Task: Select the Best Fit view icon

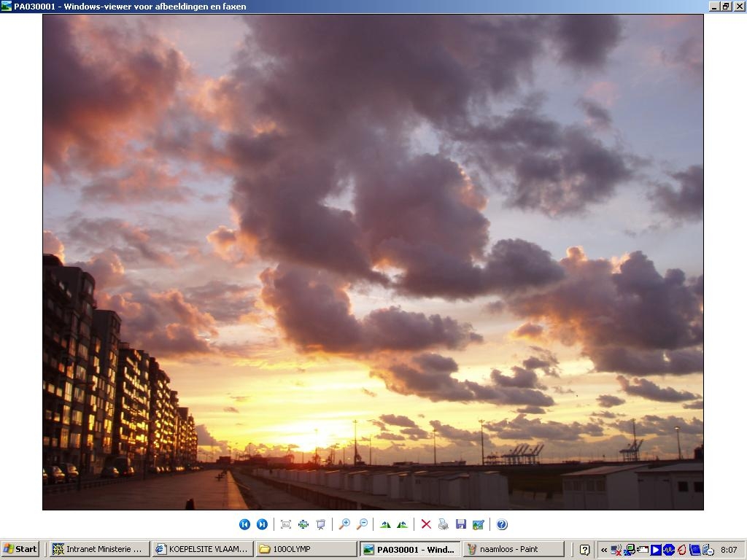Action: coord(286,524)
